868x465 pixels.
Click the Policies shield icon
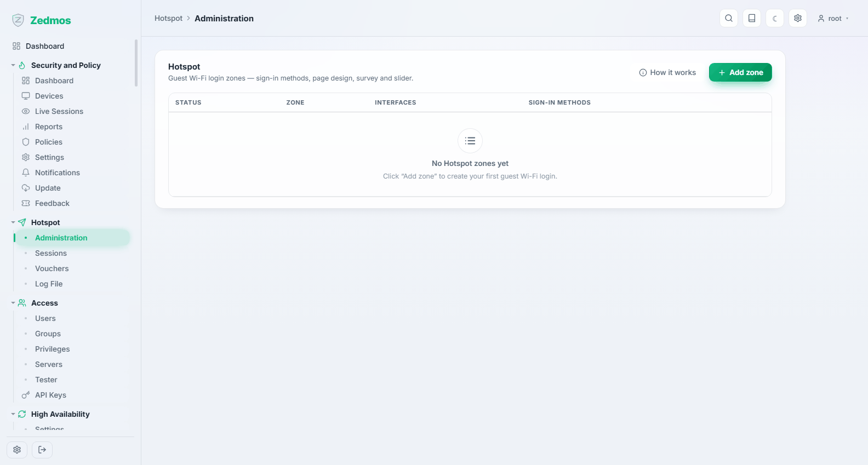tap(26, 142)
